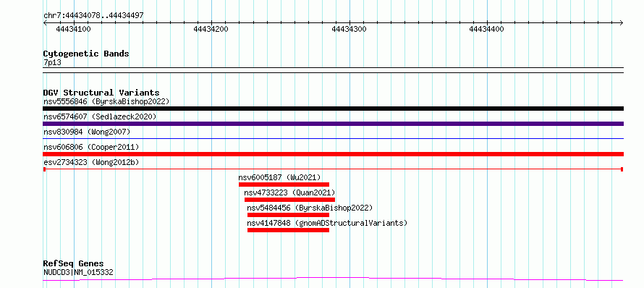Open variant nsv6005187 (Wu2021) label
This screenshot has height=288, width=644.
(x=279, y=177)
